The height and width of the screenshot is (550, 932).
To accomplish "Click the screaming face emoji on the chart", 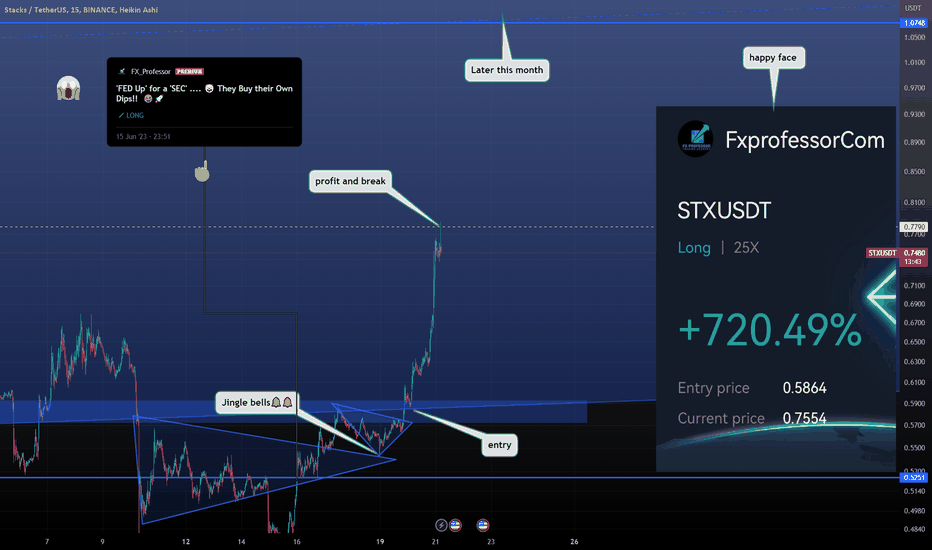I will coord(68,89).
